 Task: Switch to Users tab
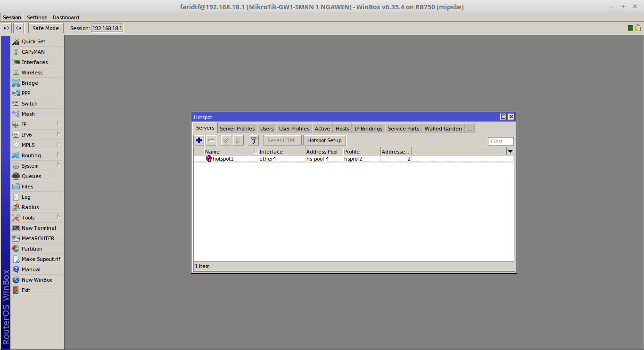pyautogui.click(x=267, y=129)
